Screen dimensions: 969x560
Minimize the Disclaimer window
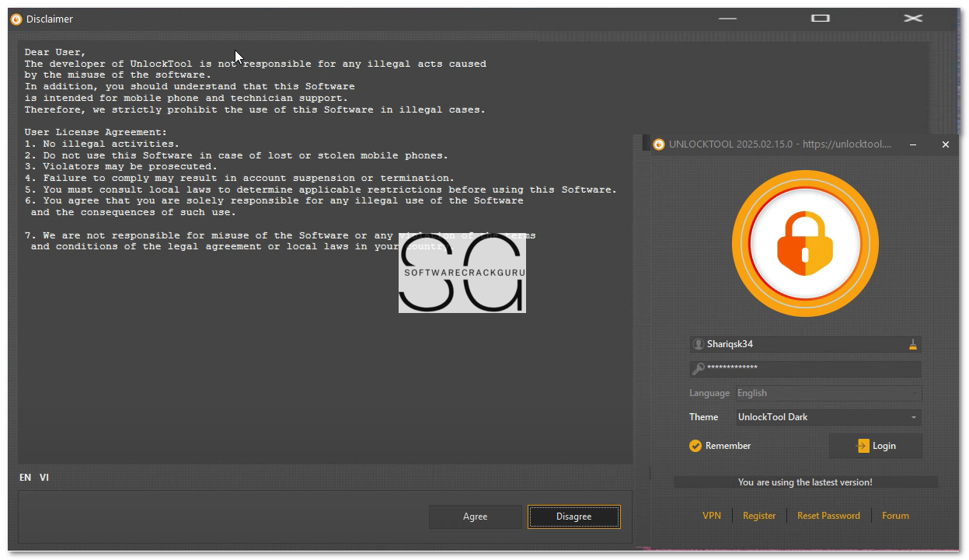coord(727,19)
